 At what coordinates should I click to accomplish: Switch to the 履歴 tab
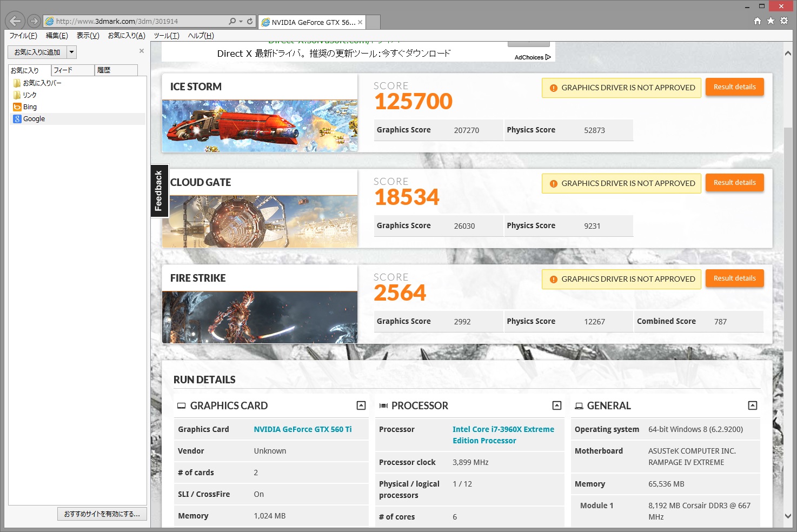click(116, 70)
